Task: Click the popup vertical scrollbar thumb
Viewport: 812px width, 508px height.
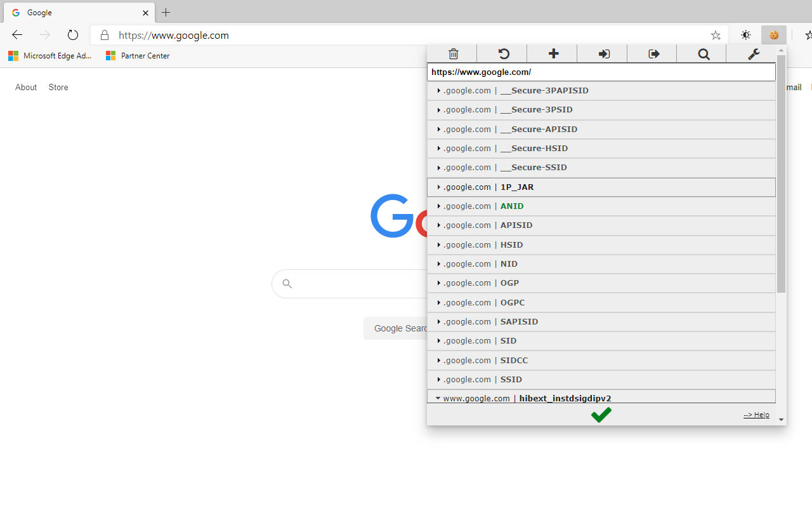Action: click(x=781, y=174)
